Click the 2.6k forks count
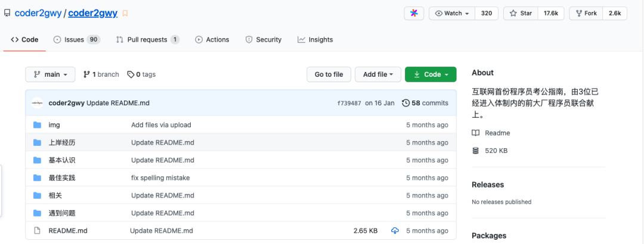This screenshot has height=244, width=644. pos(615,13)
